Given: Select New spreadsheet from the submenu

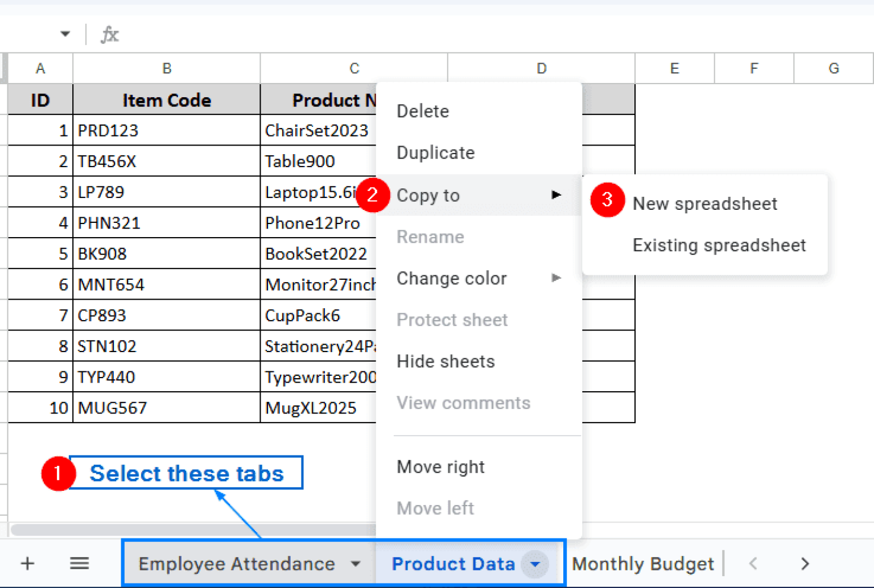Looking at the screenshot, I should (704, 204).
